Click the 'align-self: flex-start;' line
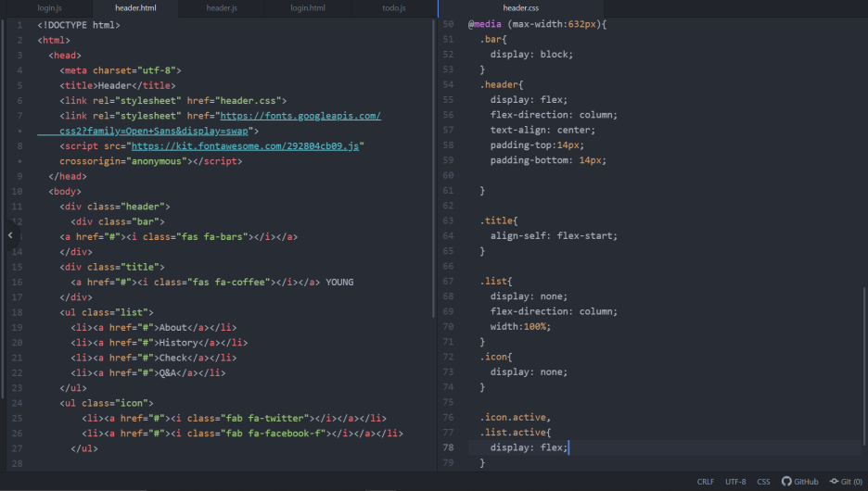The image size is (868, 491). tap(554, 235)
